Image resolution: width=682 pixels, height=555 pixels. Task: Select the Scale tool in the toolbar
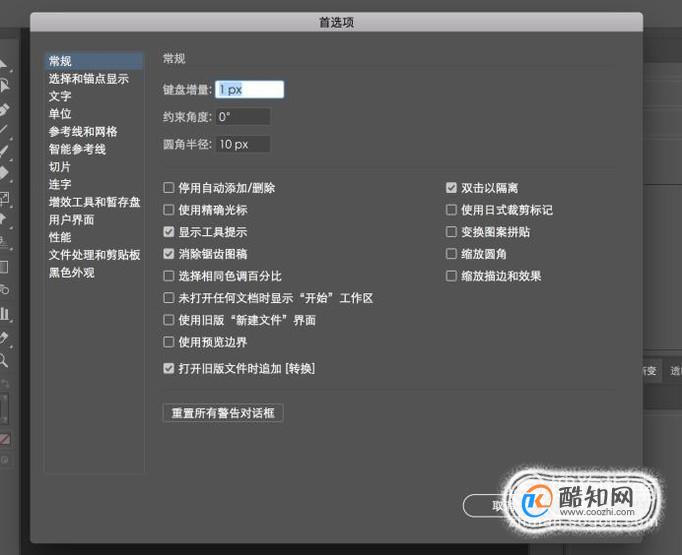coord(4,198)
